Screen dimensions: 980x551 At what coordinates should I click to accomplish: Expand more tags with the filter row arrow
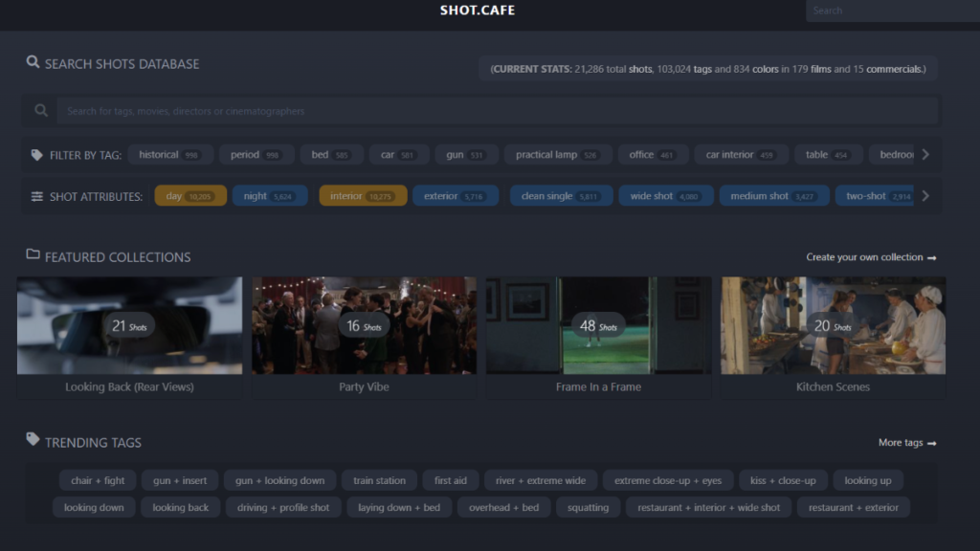coord(925,155)
